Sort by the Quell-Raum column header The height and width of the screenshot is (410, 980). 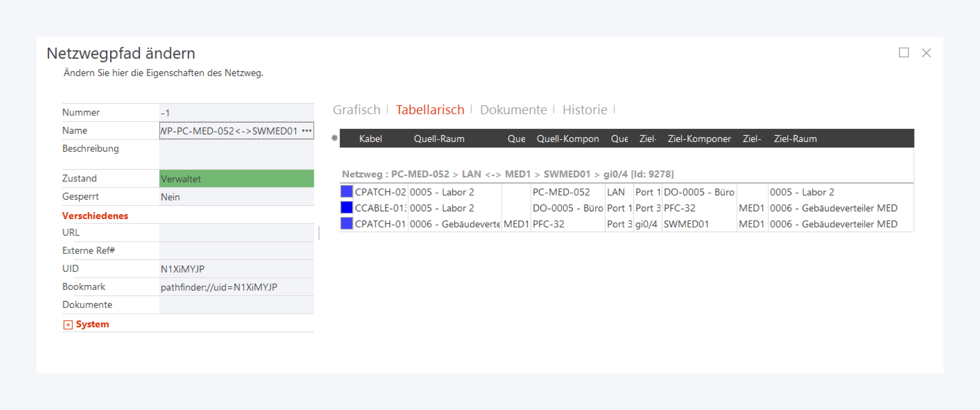tap(439, 139)
